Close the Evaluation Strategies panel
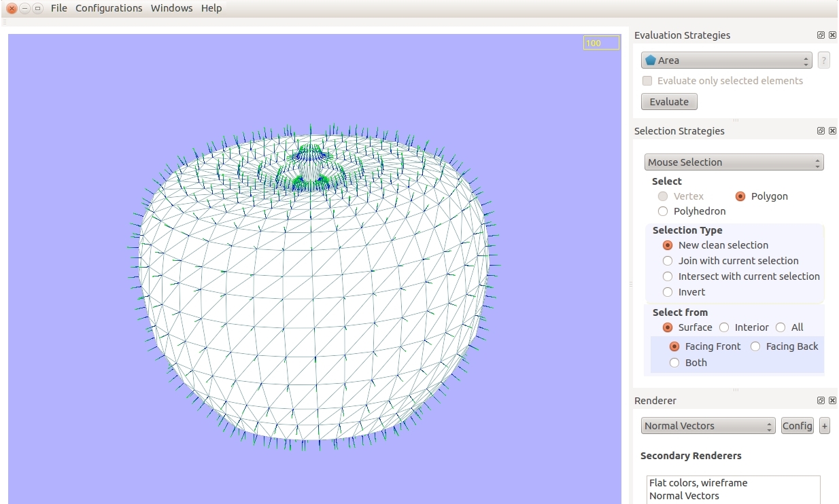The width and height of the screenshot is (839, 504). [x=832, y=35]
